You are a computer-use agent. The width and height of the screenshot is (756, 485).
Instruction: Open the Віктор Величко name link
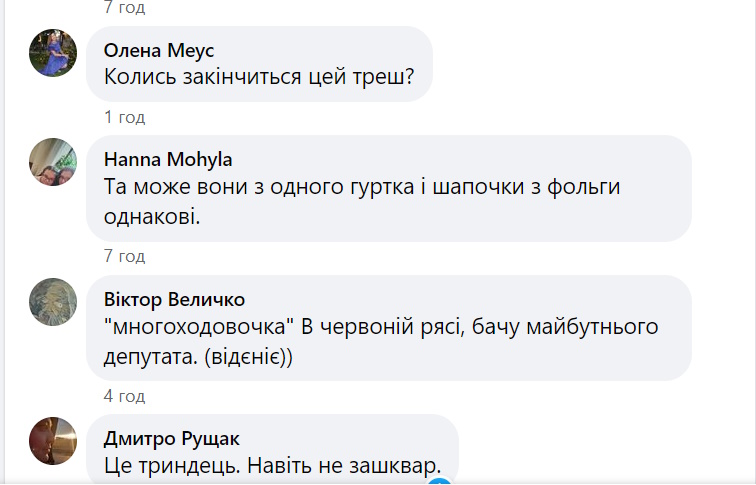(x=174, y=298)
